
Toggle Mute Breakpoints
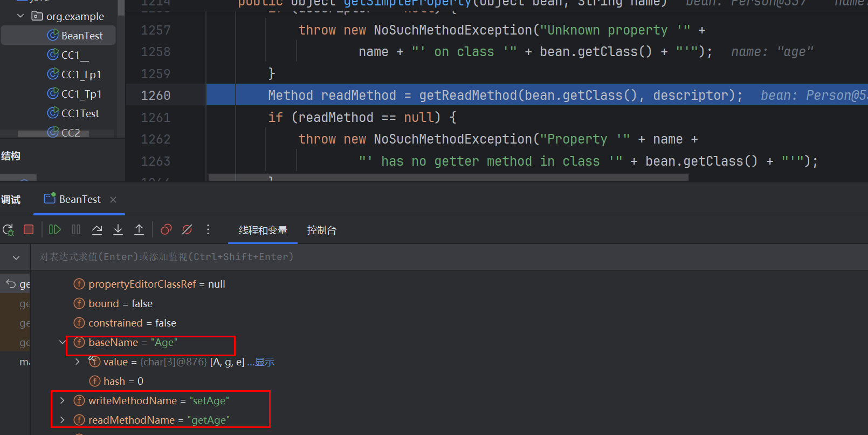tap(187, 230)
